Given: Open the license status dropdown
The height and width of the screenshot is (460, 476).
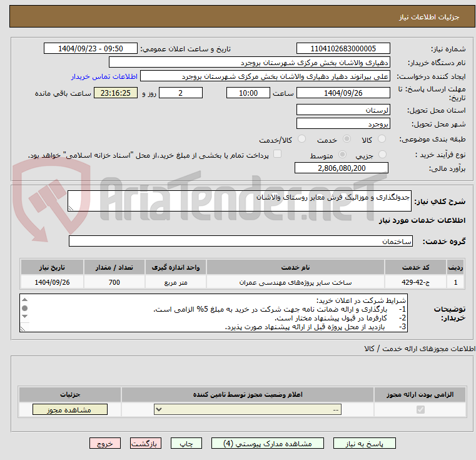Looking at the screenshot, I should [x=248, y=409].
